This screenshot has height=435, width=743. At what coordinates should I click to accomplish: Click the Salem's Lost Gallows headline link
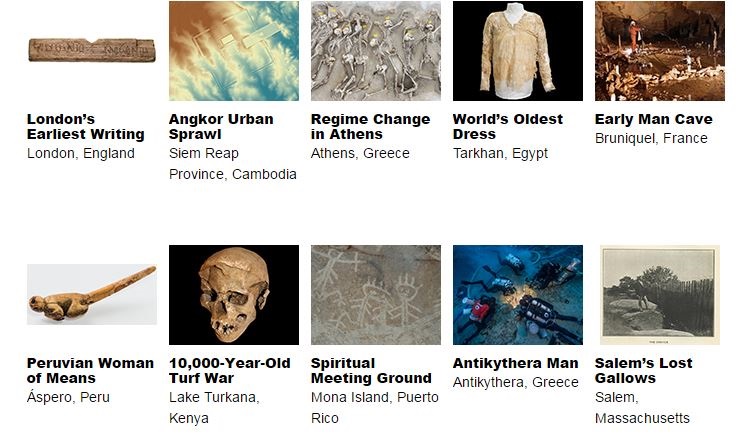click(x=643, y=371)
